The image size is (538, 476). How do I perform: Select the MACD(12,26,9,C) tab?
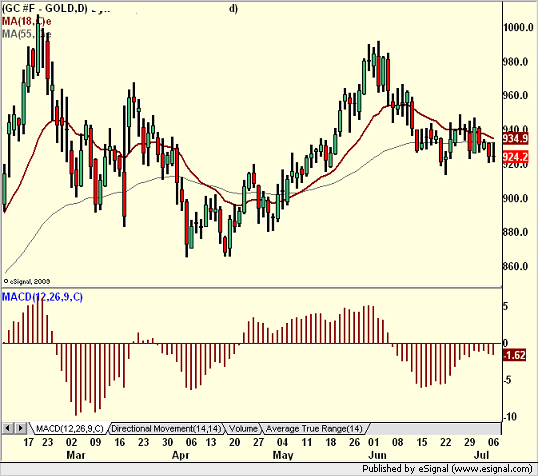coord(70,429)
